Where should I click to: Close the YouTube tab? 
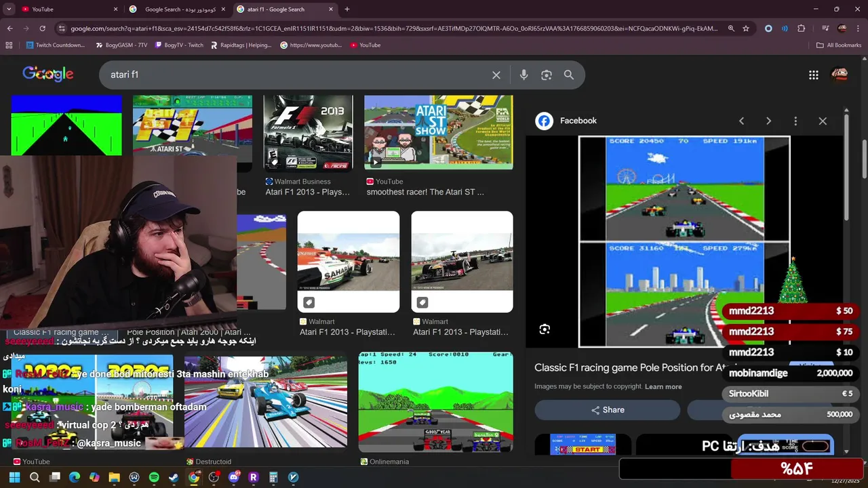click(115, 9)
